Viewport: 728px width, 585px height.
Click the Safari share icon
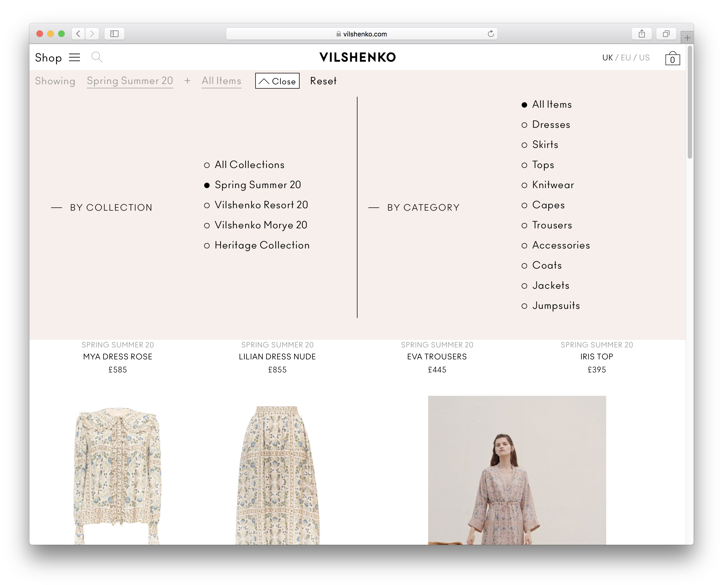(642, 34)
